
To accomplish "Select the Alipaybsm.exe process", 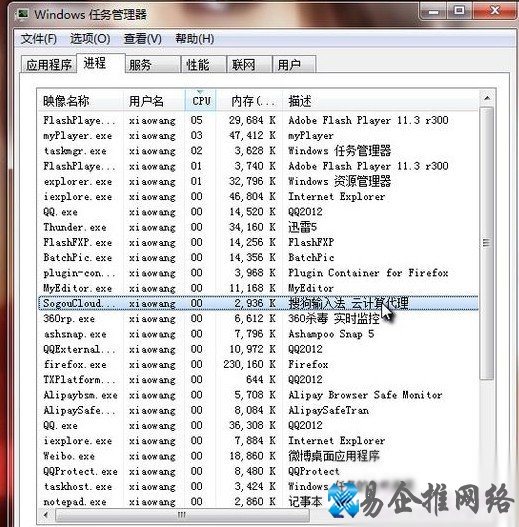I will click(258, 395).
